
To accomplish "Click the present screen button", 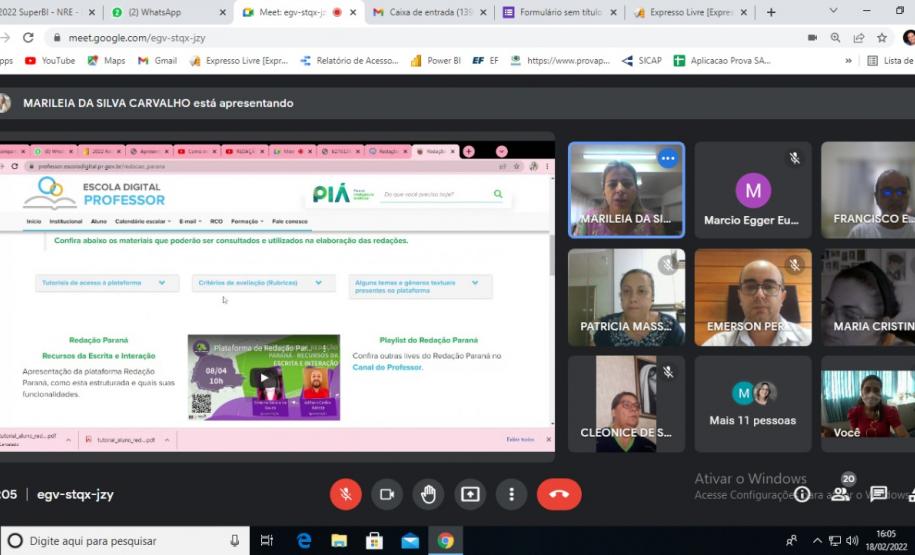I will click(x=470, y=494).
